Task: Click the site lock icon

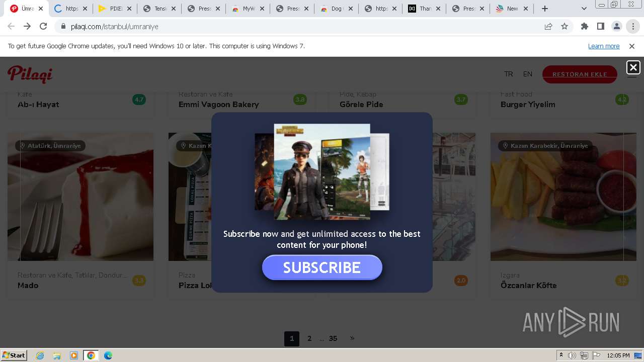Action: point(63,27)
